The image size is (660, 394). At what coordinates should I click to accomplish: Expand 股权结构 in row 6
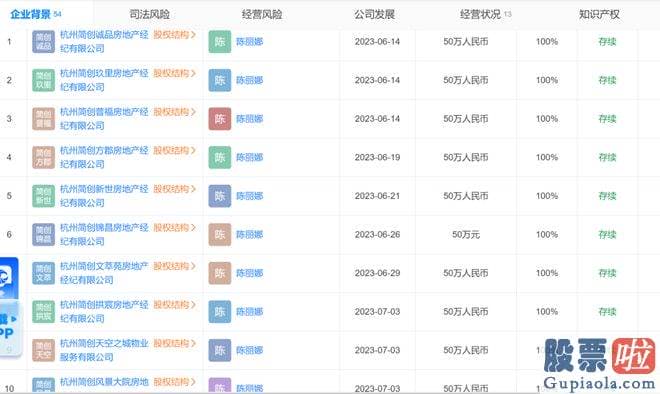click(x=174, y=228)
